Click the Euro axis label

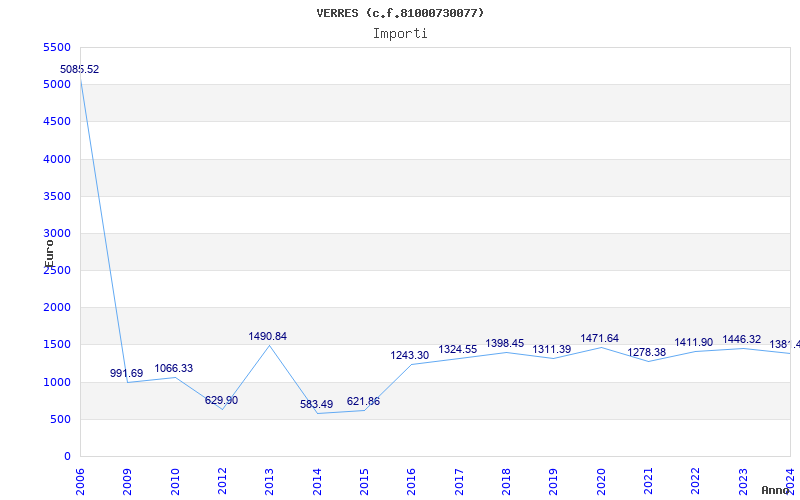click(49, 254)
